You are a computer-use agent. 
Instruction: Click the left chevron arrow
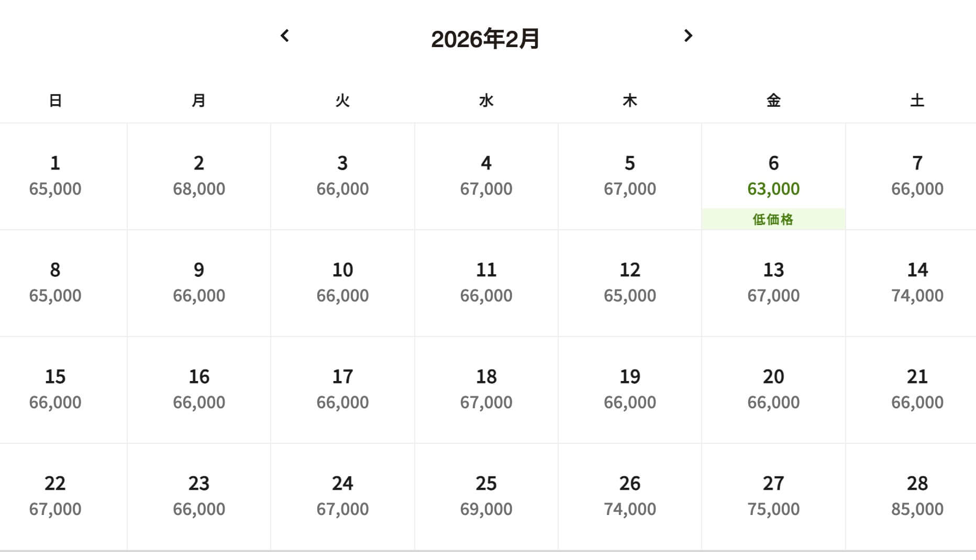pyautogui.click(x=285, y=36)
